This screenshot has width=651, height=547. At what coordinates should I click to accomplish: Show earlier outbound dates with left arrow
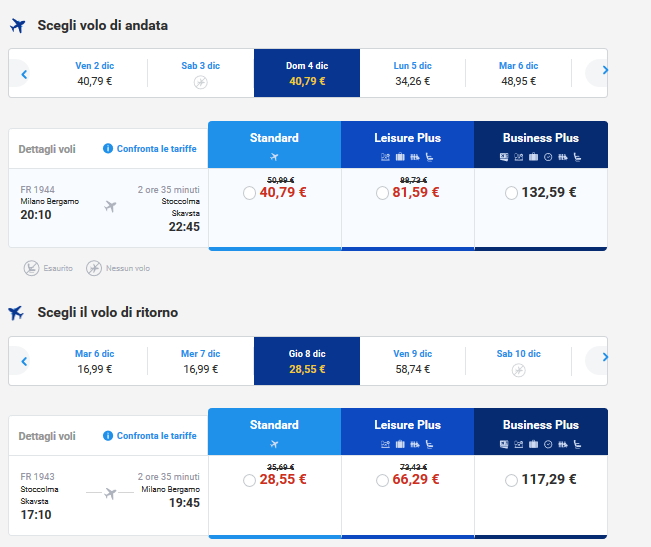coord(24,73)
